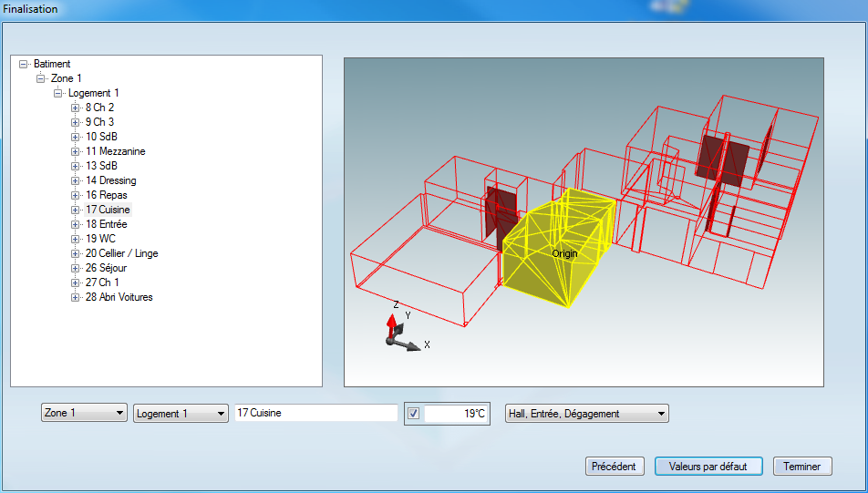Open the Hall, Entrée, Dégagement dropdown
The width and height of the screenshot is (868, 493).
587,414
